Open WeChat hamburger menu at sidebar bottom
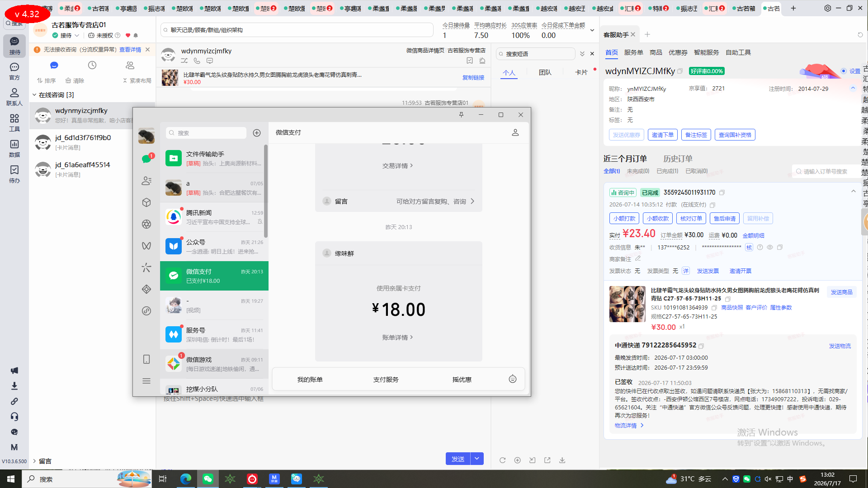868x488 pixels. click(x=146, y=381)
